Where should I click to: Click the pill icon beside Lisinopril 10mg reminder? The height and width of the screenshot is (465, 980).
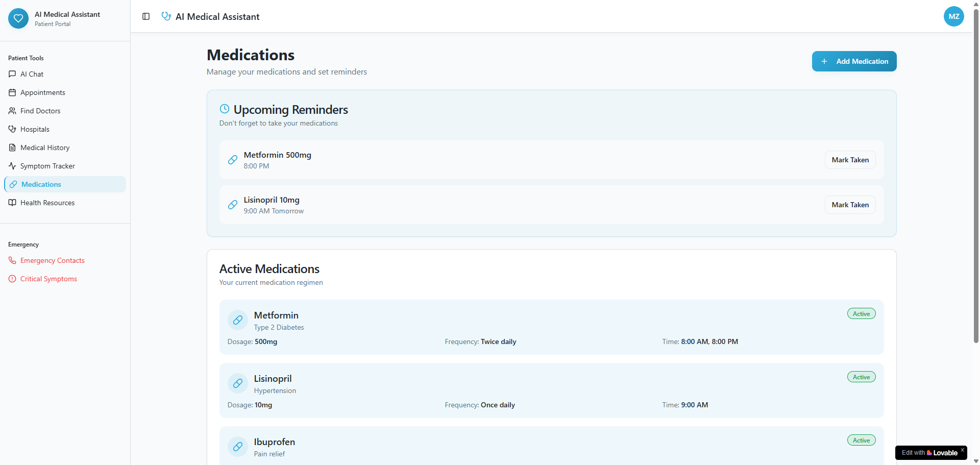pyautogui.click(x=233, y=205)
